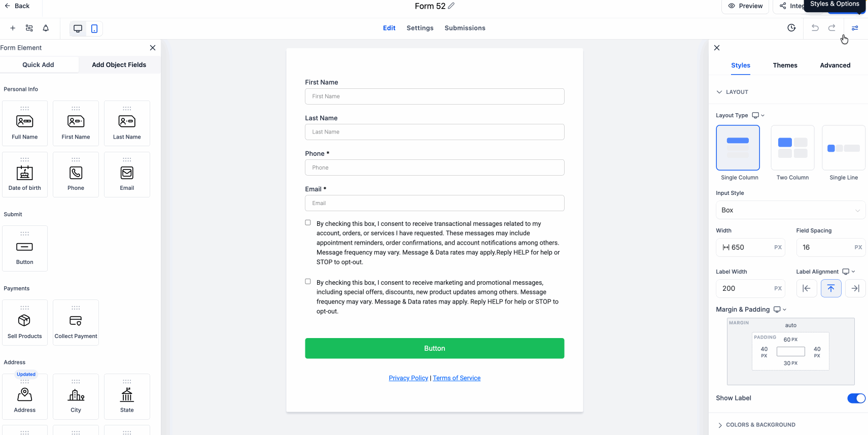This screenshot has height=435, width=868.
Task: Click the Width 650 input field
Action: (x=750, y=247)
